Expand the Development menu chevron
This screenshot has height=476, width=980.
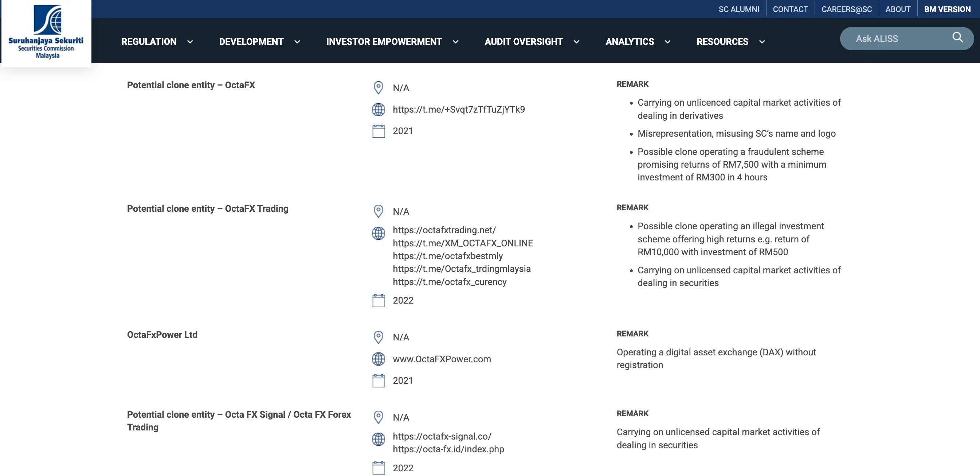point(297,42)
